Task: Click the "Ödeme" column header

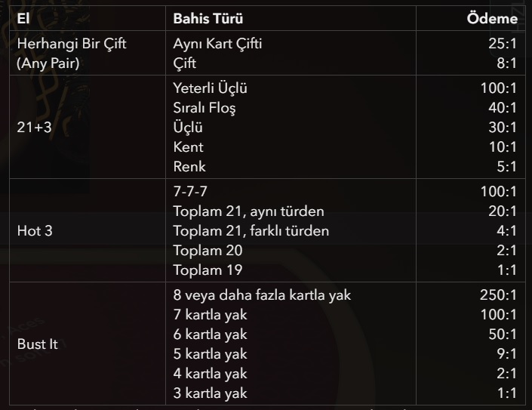Action: 492,18
